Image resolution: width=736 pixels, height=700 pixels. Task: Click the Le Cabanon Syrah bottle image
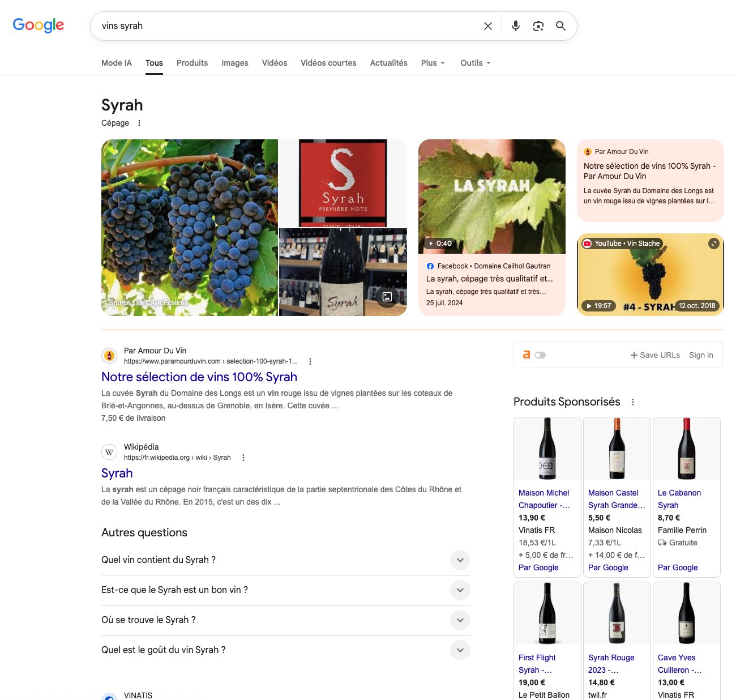pos(687,449)
